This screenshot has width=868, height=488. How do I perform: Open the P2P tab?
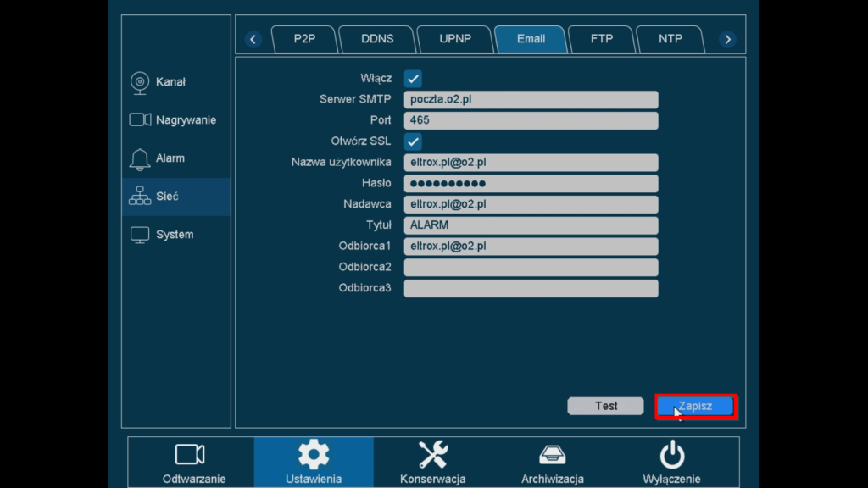[304, 39]
